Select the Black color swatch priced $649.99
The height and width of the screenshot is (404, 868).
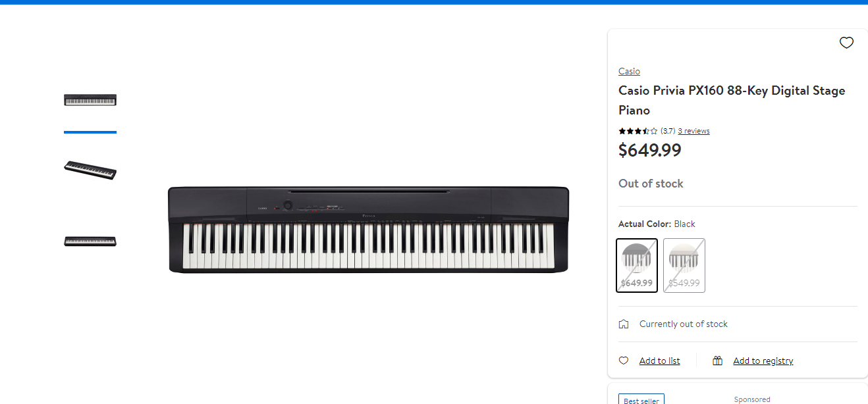pyautogui.click(x=637, y=265)
